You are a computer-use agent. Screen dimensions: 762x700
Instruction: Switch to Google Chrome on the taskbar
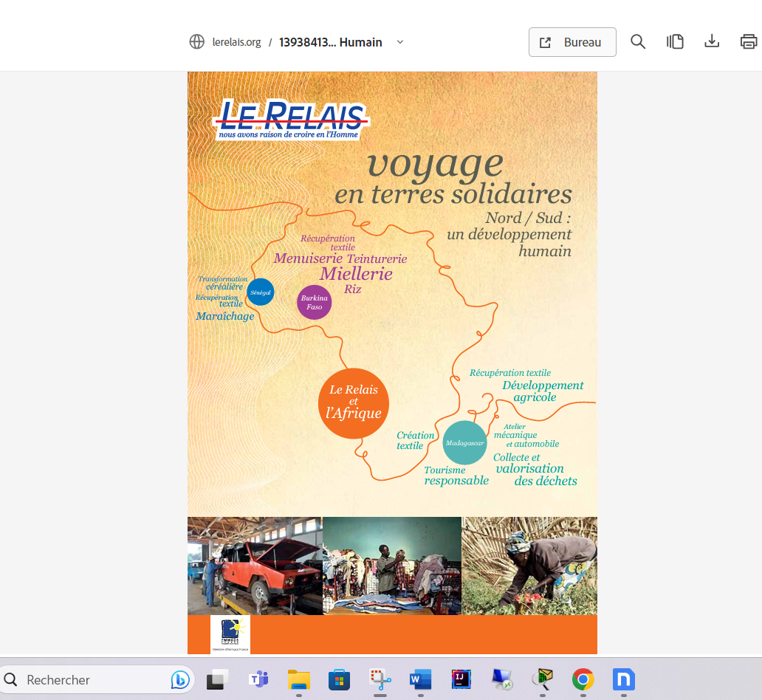(583, 679)
